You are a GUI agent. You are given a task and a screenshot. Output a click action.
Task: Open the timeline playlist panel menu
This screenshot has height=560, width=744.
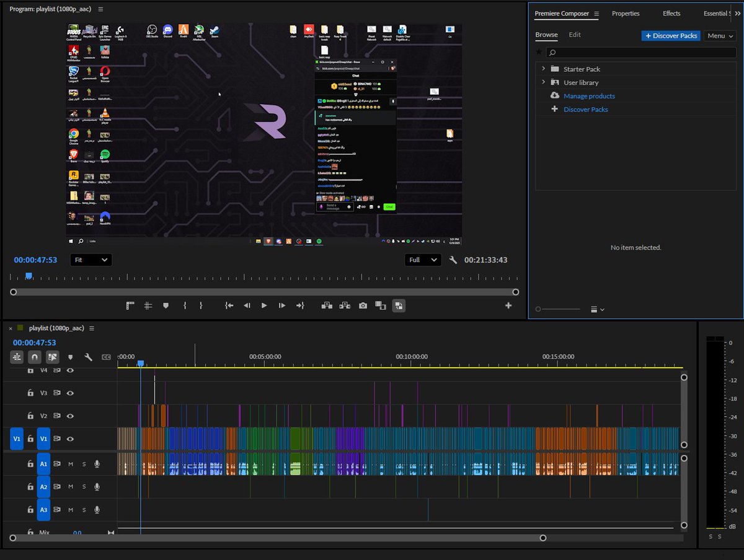coord(92,328)
